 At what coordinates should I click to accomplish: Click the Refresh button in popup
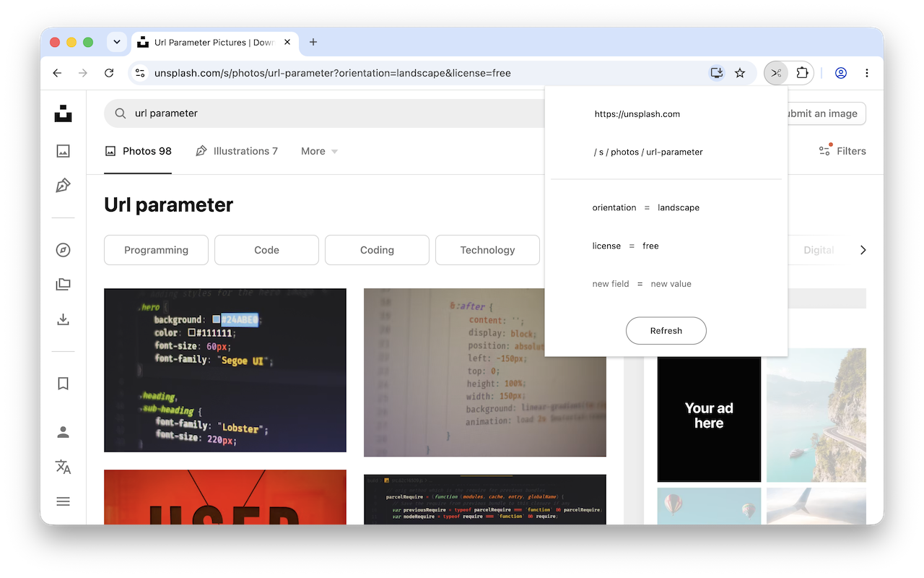pos(666,331)
